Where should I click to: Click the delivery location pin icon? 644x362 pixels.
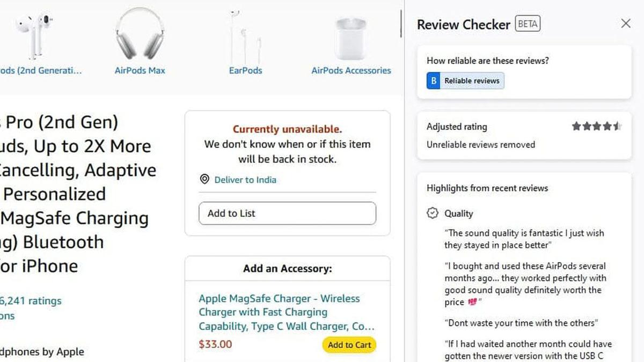pyautogui.click(x=204, y=180)
